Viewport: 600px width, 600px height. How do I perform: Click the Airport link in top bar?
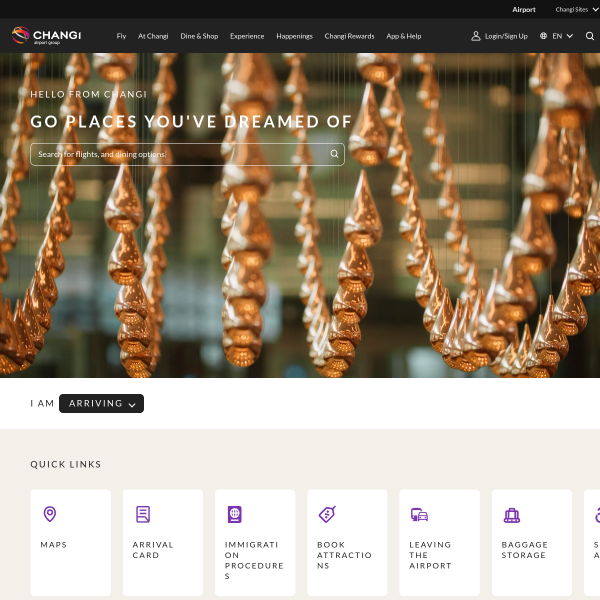(524, 10)
